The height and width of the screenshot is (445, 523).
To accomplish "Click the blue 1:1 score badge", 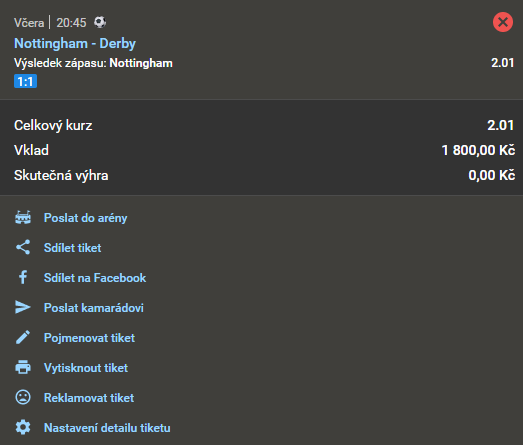I will pyautogui.click(x=25, y=81).
